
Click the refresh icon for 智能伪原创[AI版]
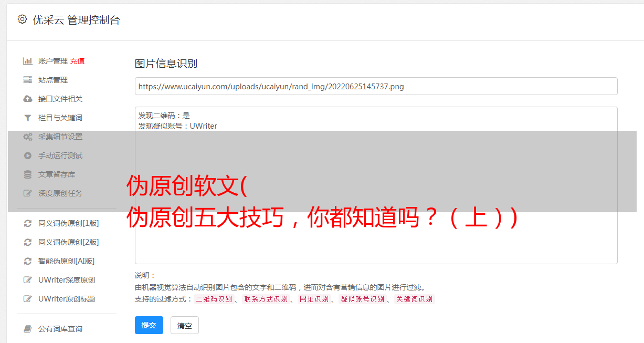click(x=28, y=261)
